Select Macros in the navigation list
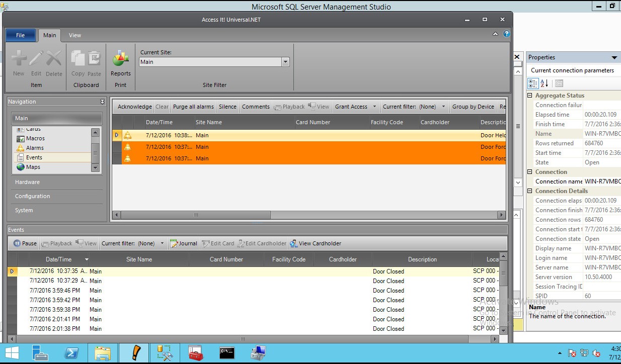The width and height of the screenshot is (621, 364). click(x=35, y=138)
